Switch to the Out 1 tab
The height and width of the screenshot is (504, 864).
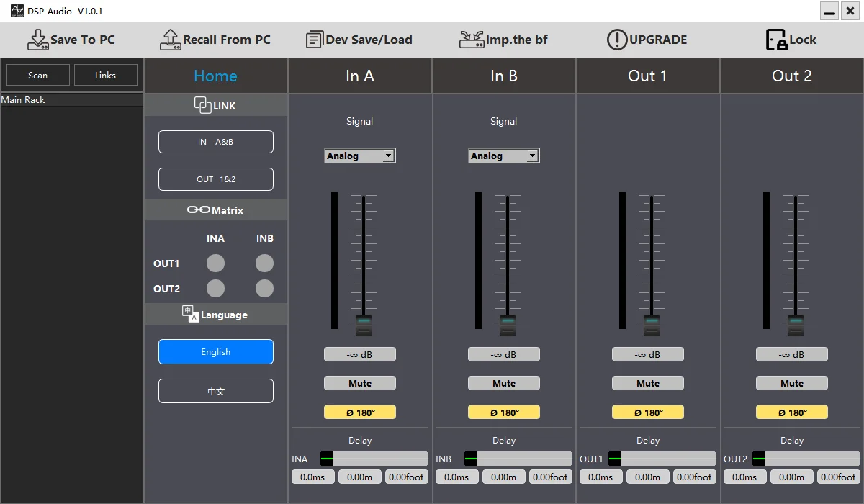pos(648,76)
